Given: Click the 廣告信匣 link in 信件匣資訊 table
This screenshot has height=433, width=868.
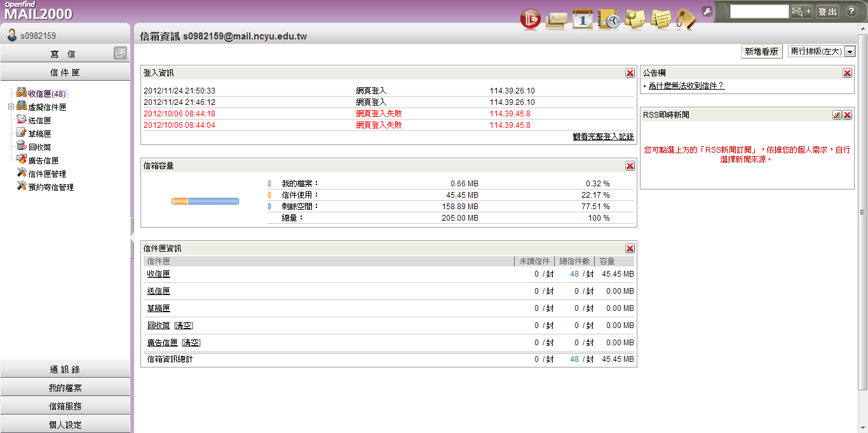Looking at the screenshot, I should pos(163,343).
